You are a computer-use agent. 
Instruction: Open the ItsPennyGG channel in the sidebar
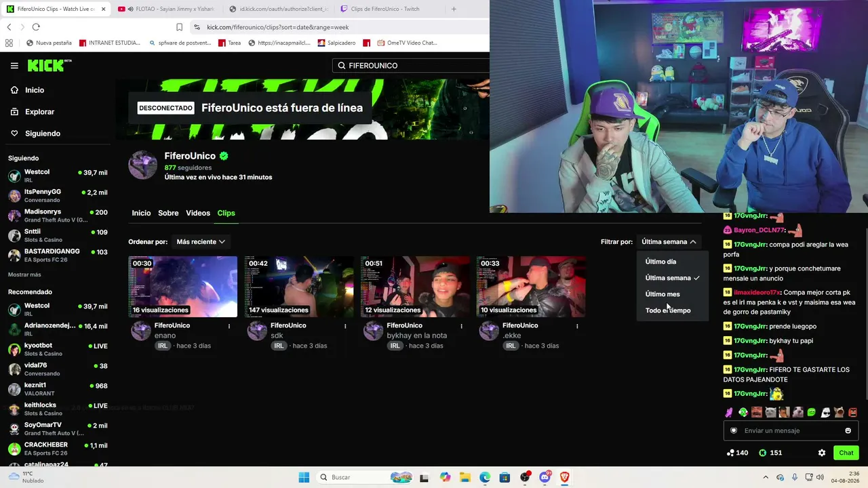[x=58, y=196]
